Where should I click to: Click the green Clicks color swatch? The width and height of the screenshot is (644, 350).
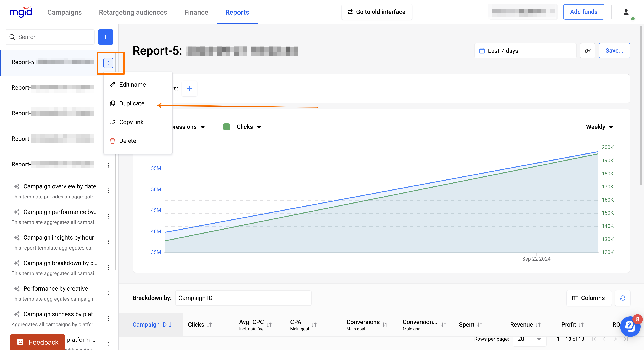226,127
